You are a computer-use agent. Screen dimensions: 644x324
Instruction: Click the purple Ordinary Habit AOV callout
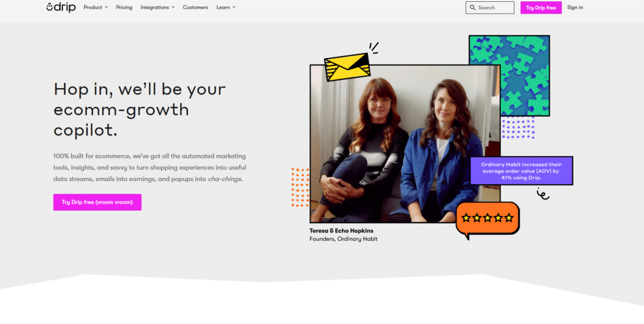(521, 171)
